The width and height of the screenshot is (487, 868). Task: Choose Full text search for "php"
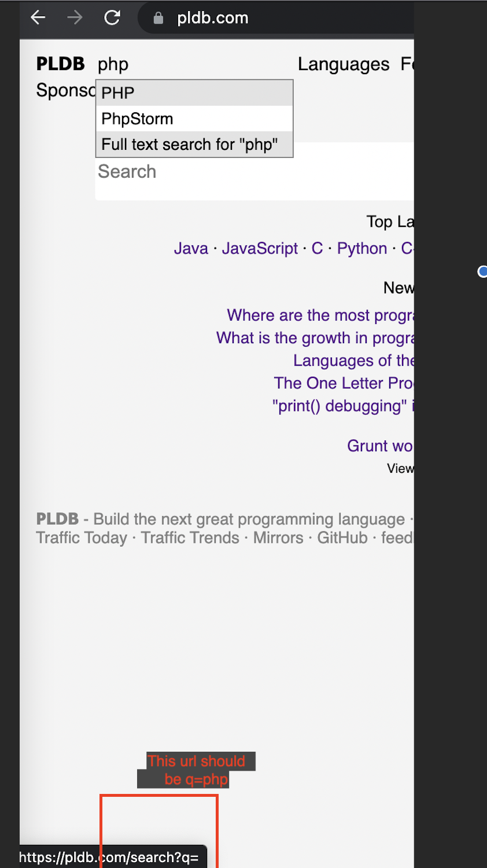point(194,144)
